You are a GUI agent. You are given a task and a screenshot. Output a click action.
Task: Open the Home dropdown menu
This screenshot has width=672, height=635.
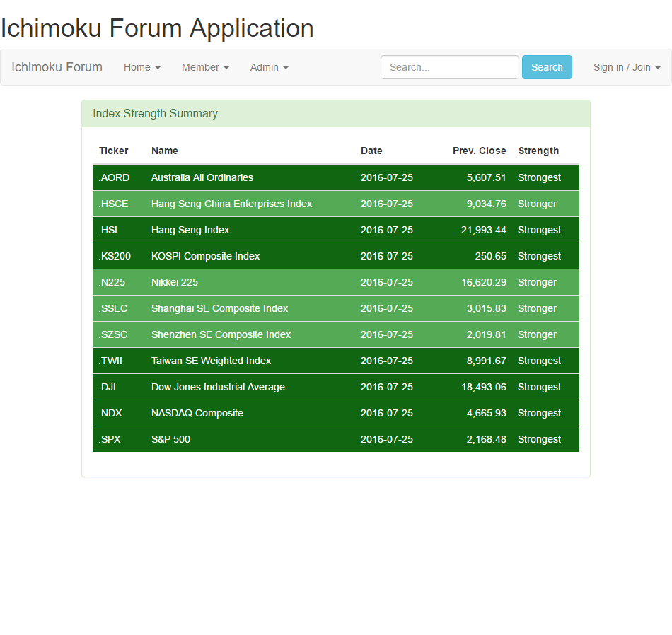tap(141, 67)
